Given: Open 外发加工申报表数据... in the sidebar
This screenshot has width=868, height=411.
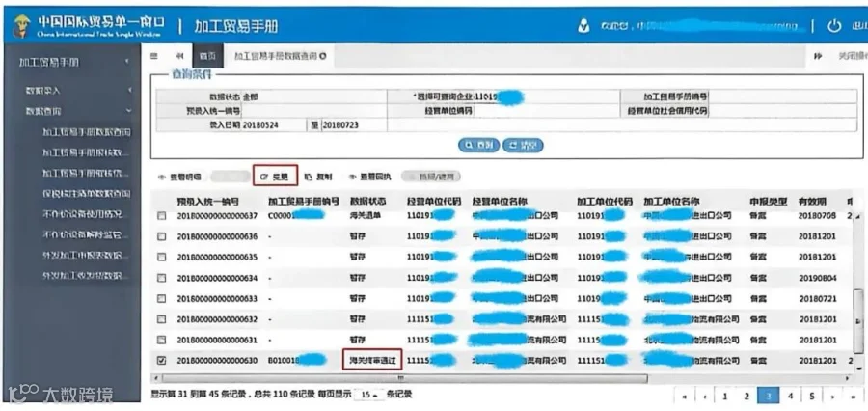Looking at the screenshot, I should tap(87, 256).
